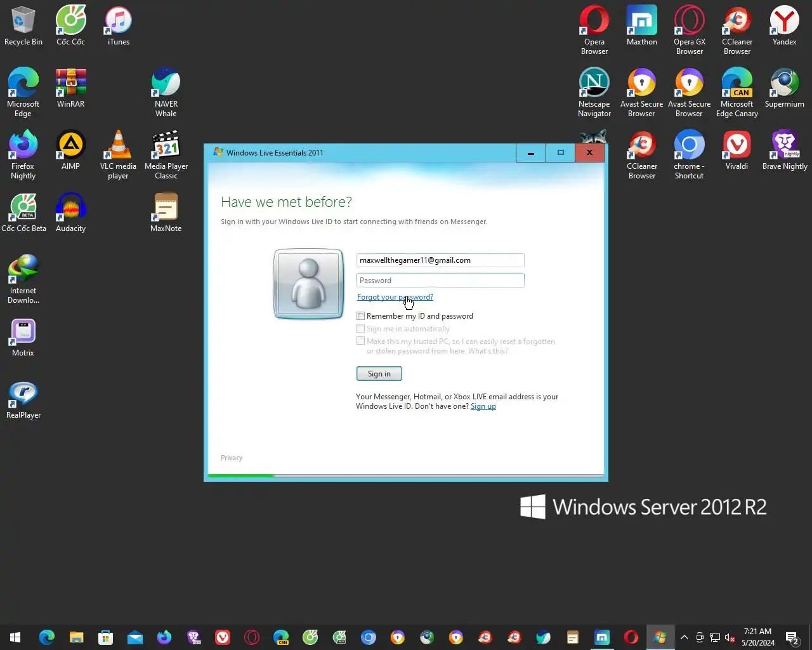Launch NAVER Whale desktop shortcut
The height and width of the screenshot is (650, 812).
click(x=166, y=93)
